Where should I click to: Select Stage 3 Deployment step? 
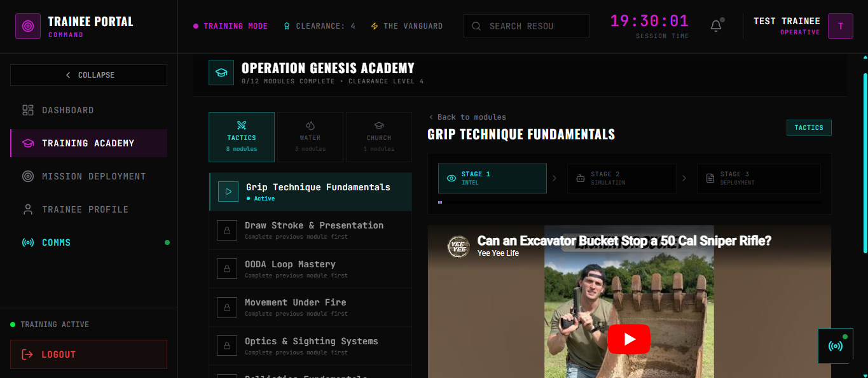[758, 178]
